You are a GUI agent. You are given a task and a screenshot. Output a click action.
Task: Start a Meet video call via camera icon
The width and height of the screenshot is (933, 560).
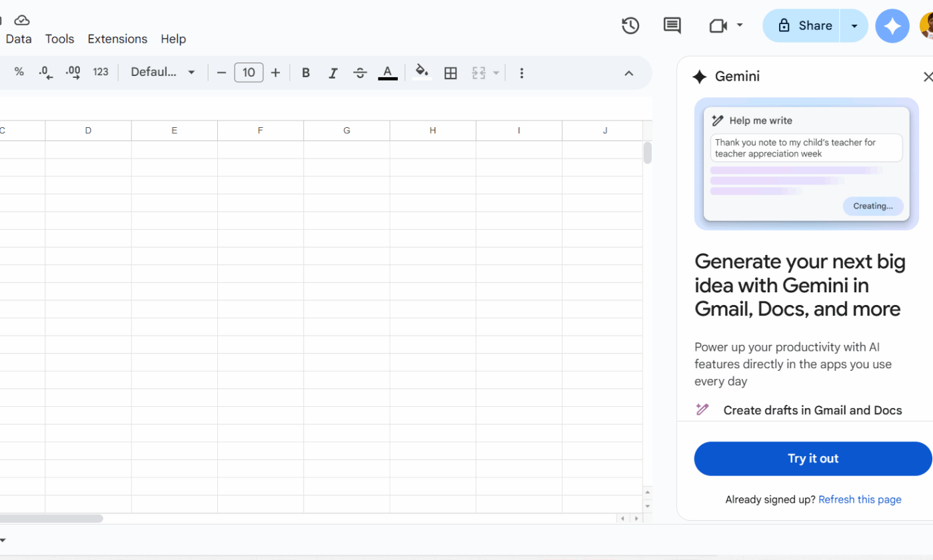(x=717, y=25)
